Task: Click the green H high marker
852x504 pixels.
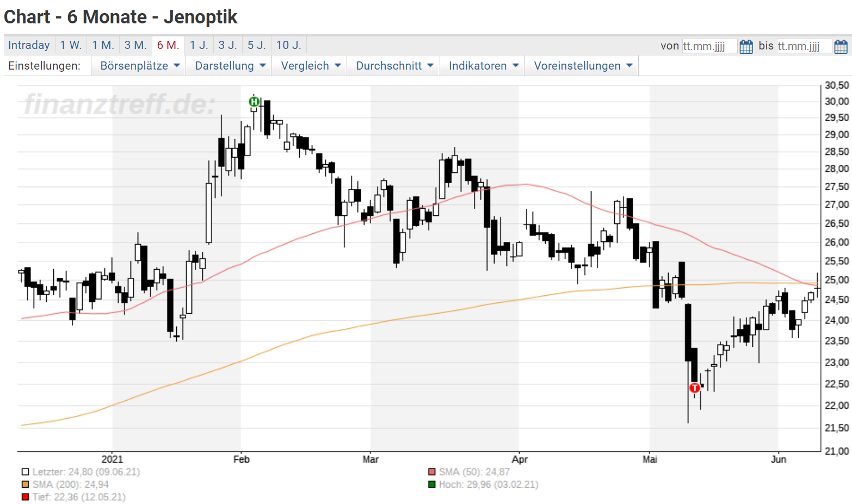Action: point(254,101)
